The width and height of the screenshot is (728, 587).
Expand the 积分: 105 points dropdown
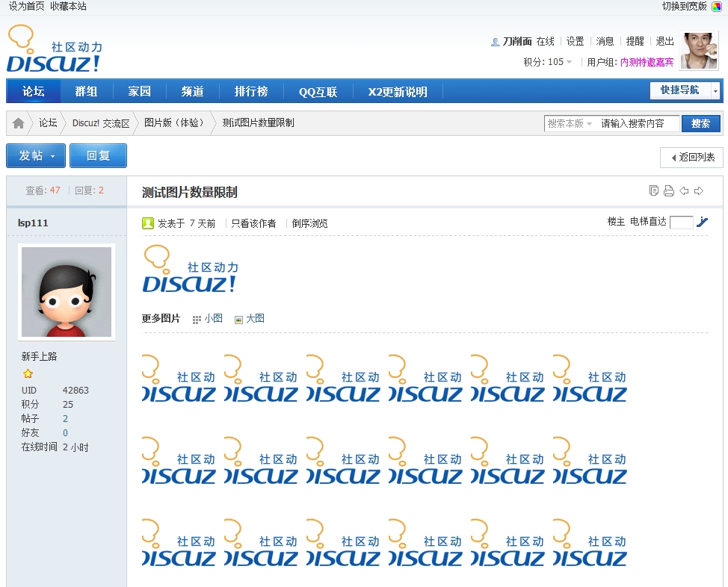pos(569,62)
